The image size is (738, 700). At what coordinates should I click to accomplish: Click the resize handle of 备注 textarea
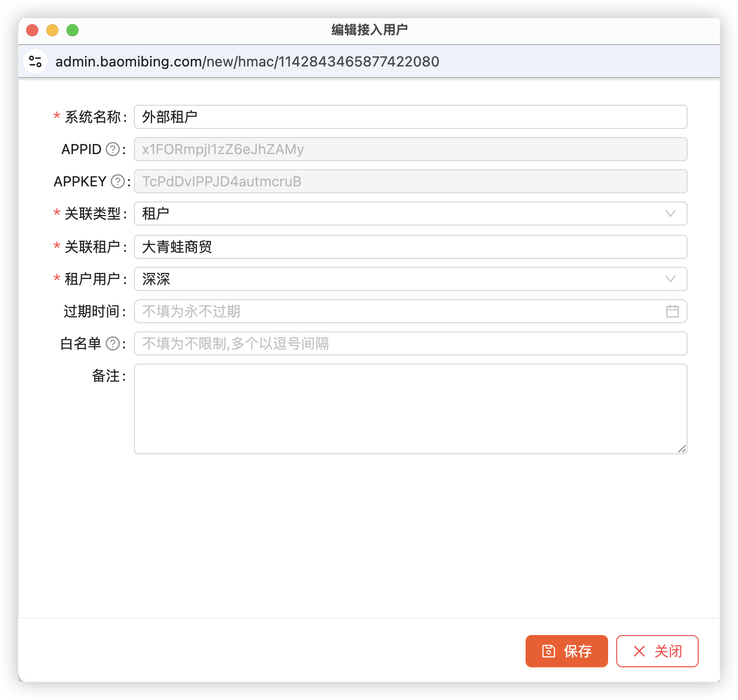click(682, 449)
